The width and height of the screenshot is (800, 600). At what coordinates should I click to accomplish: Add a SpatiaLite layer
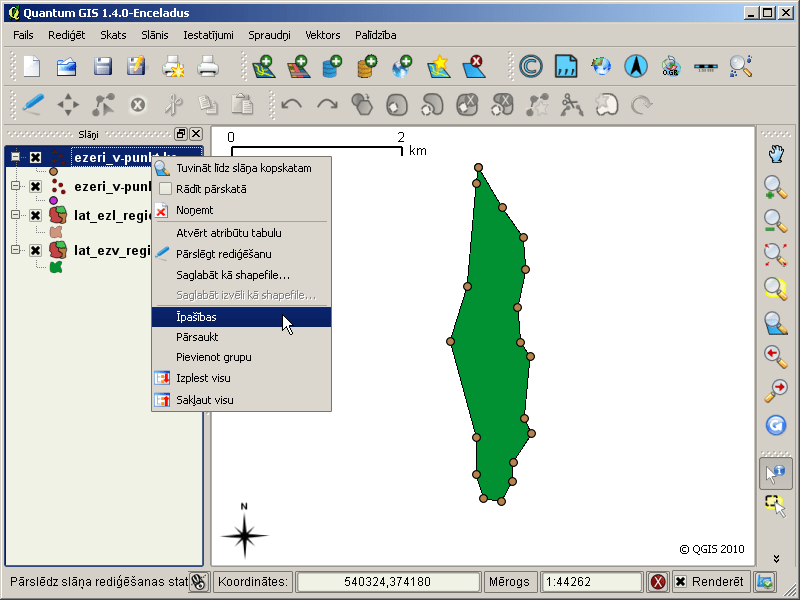[367, 67]
